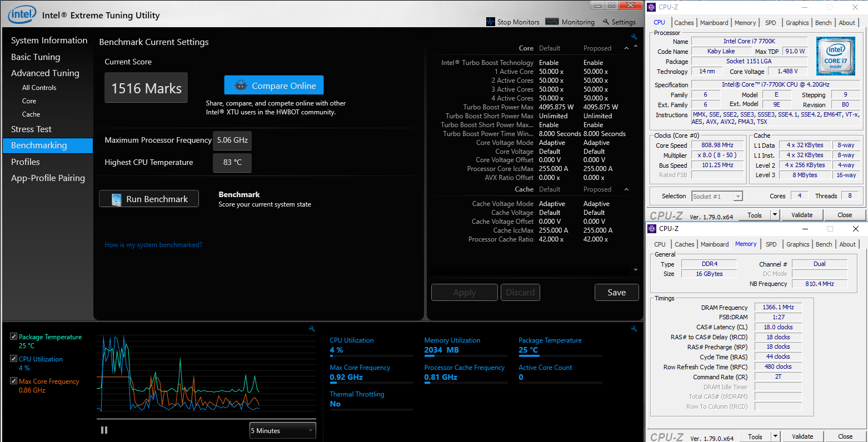The image size is (868, 442).
Task: Open Cache under Advanced Tuning
Action: pyautogui.click(x=31, y=114)
